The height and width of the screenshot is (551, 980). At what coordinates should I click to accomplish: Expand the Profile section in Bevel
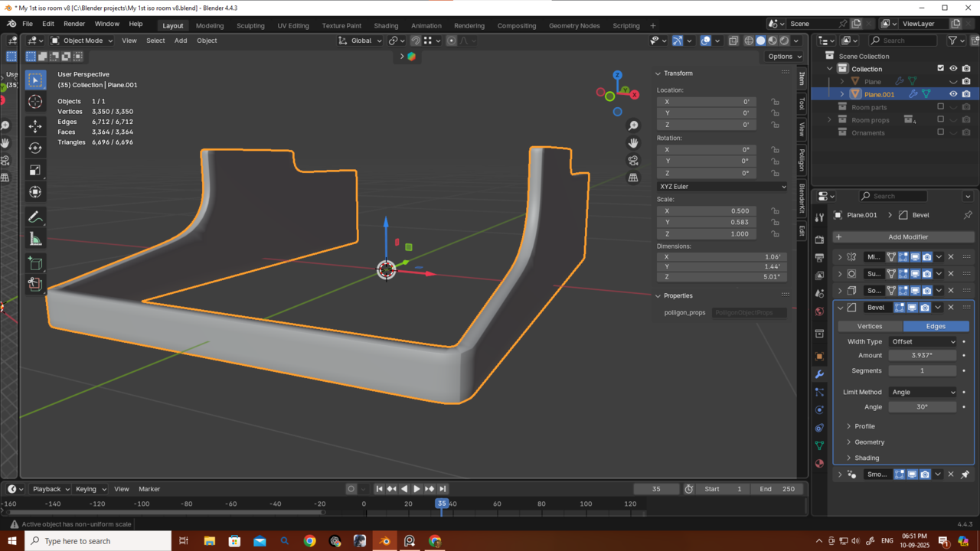tap(864, 426)
